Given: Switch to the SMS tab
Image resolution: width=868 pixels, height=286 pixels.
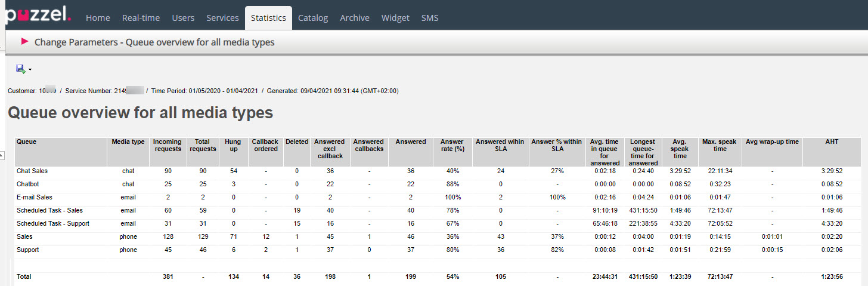Looking at the screenshot, I should [x=430, y=18].
